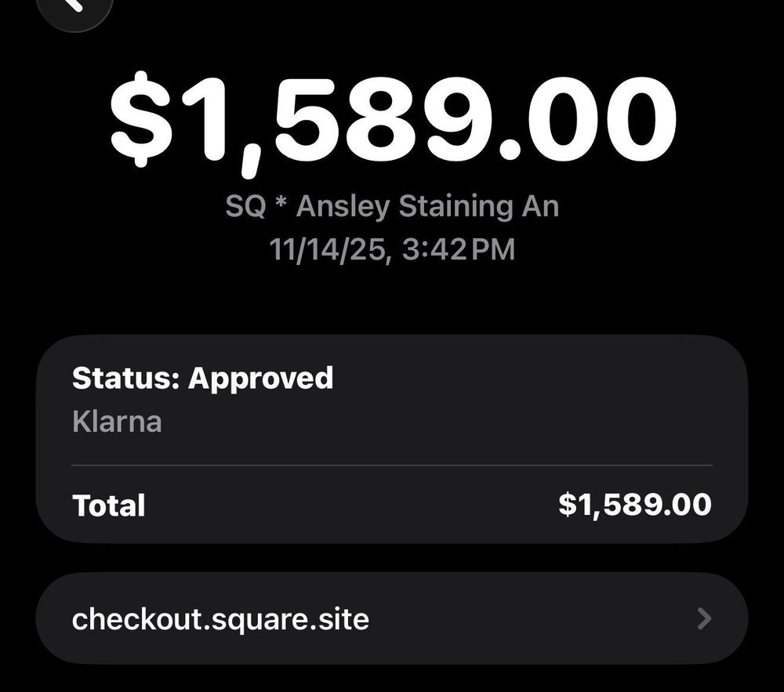Tap the 3:42 PM transaction time
This screenshot has width=784, height=692.
456,249
